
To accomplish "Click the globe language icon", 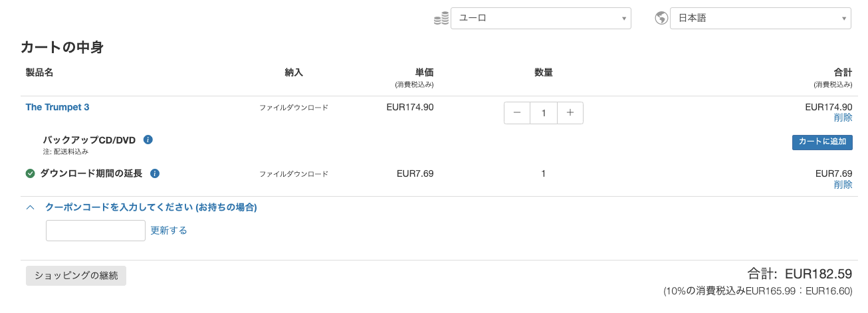I will pyautogui.click(x=661, y=19).
